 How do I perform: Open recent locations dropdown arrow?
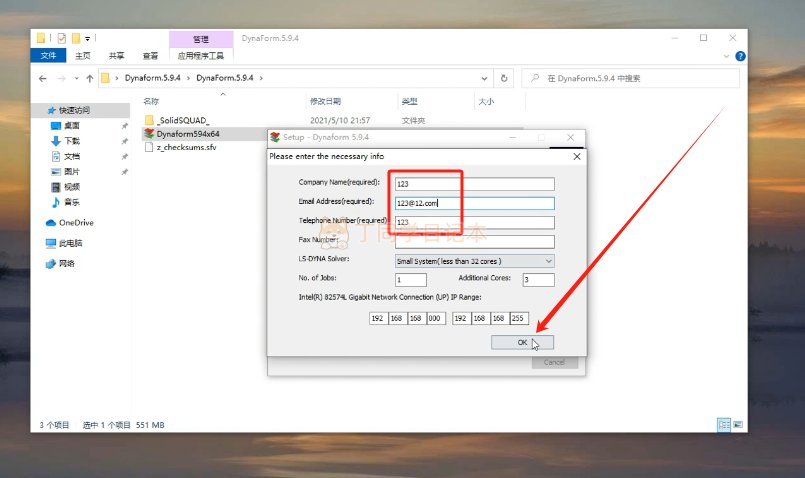pyautogui.click(x=76, y=79)
